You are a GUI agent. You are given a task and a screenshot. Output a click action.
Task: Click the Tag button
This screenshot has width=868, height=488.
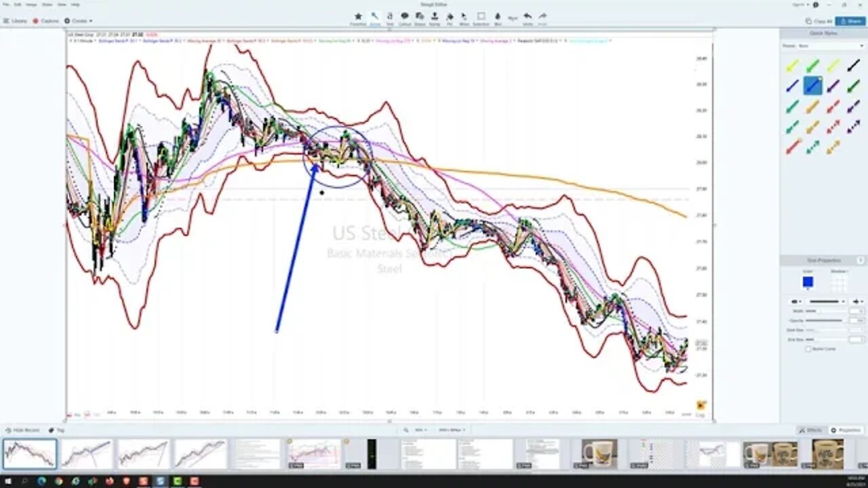[57, 430]
